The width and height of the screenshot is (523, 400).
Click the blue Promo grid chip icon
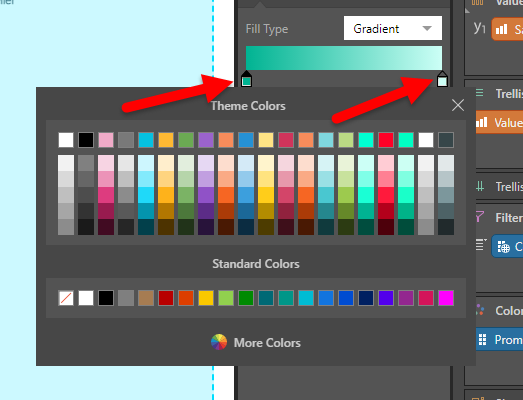pyautogui.click(x=482, y=339)
